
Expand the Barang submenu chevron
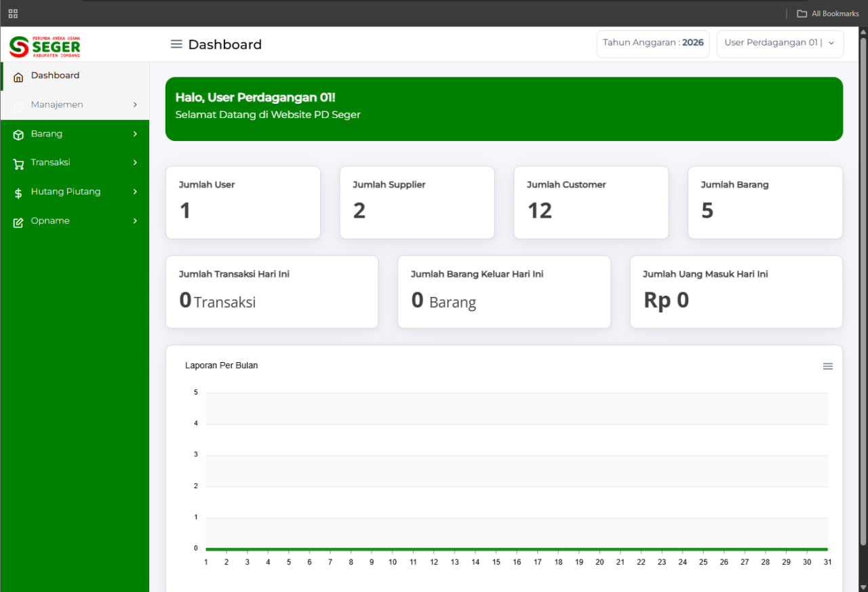pyautogui.click(x=135, y=134)
